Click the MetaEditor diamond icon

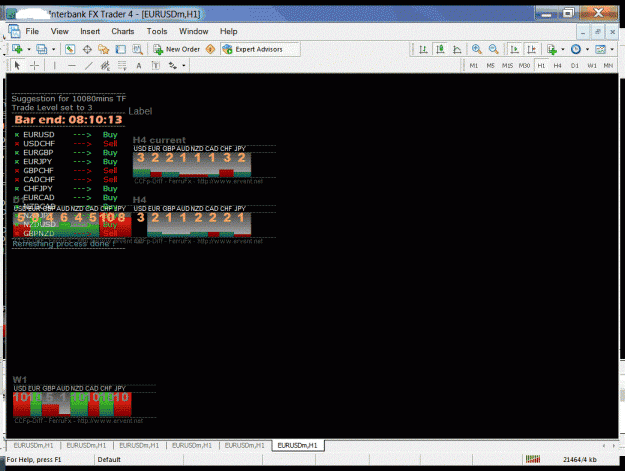point(210,49)
